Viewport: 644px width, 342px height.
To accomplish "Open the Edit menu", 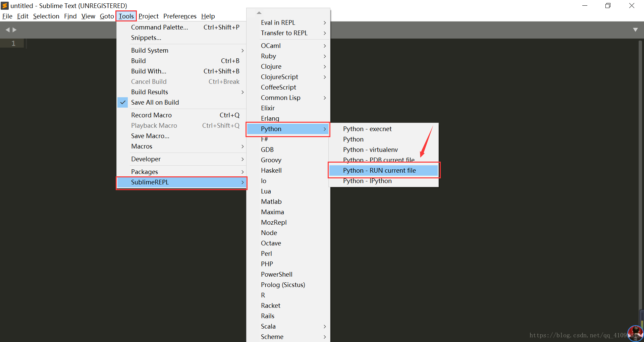I will [22, 16].
